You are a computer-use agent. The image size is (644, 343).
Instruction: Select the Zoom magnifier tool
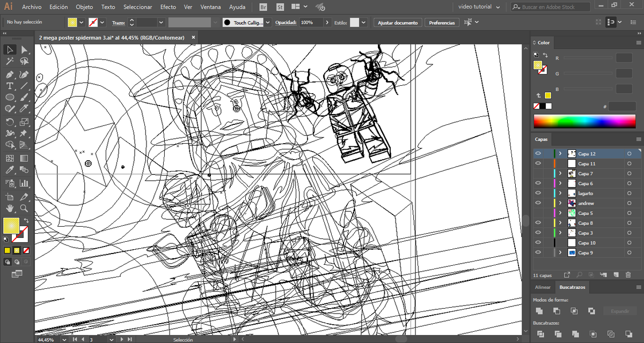[24, 208]
